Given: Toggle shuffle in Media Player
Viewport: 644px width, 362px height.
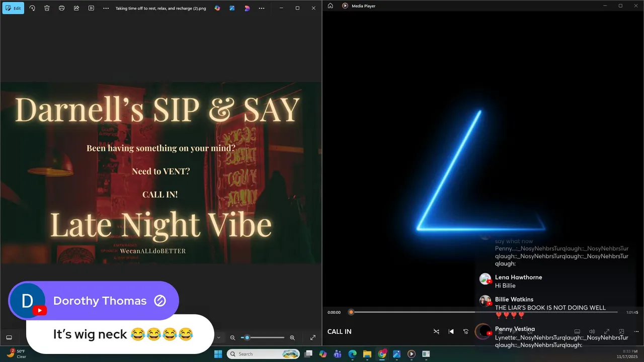Looking at the screenshot, I should point(436,331).
